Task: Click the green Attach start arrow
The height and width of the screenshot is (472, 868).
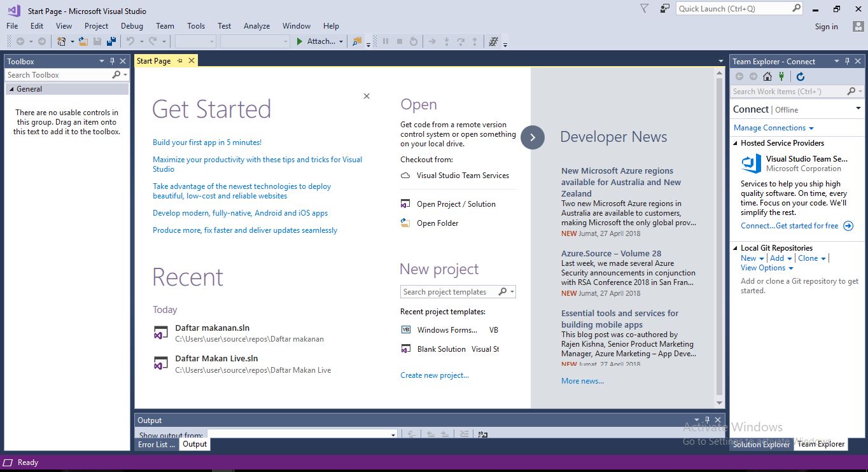Action: tap(300, 41)
